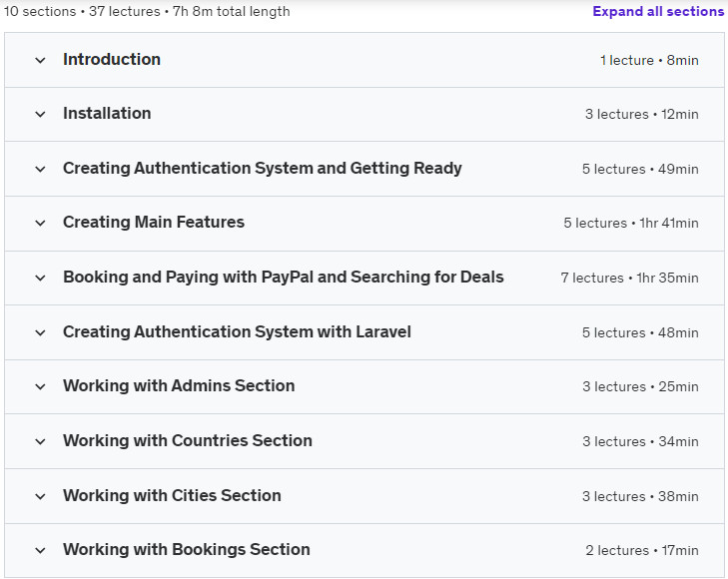This screenshot has height=579, width=728.
Task: Click the '3 lectures • 34min' text
Action: pos(640,441)
